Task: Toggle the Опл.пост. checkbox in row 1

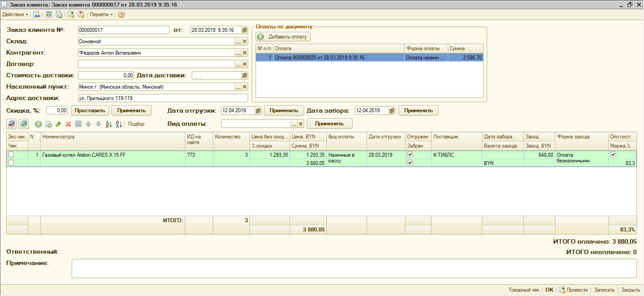Action: (x=613, y=155)
